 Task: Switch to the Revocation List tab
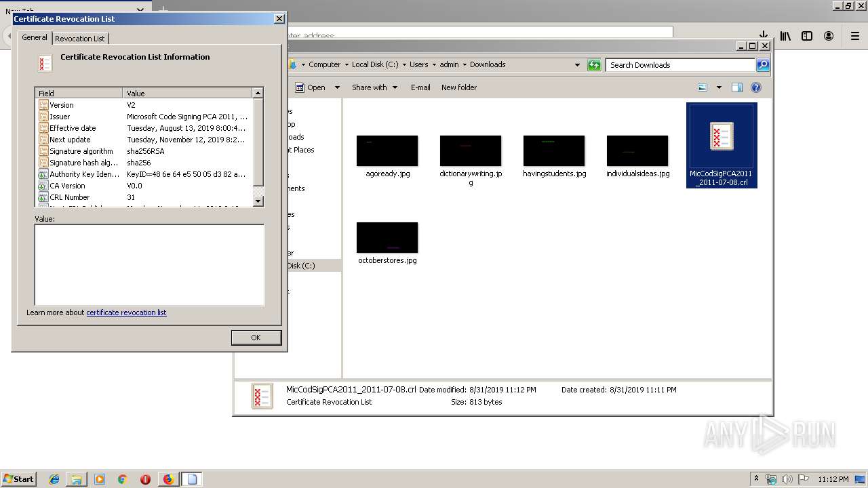pos(80,39)
